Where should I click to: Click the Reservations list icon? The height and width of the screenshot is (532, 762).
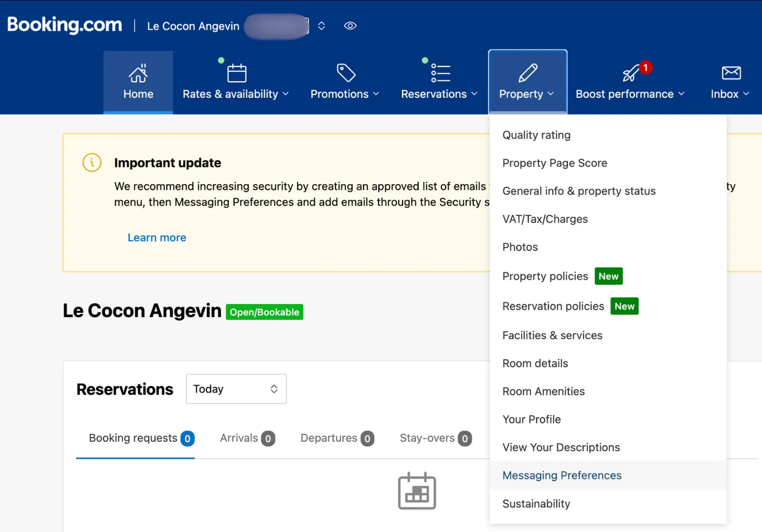[441, 73]
